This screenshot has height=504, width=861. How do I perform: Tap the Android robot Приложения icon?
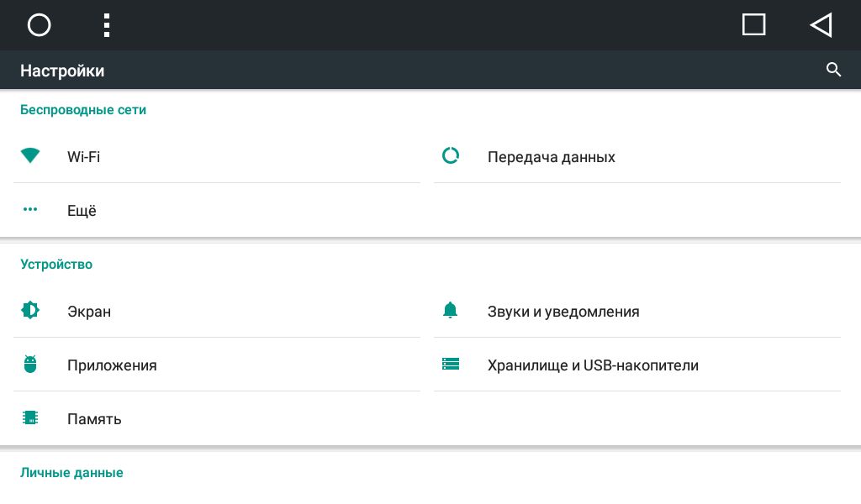[30, 364]
